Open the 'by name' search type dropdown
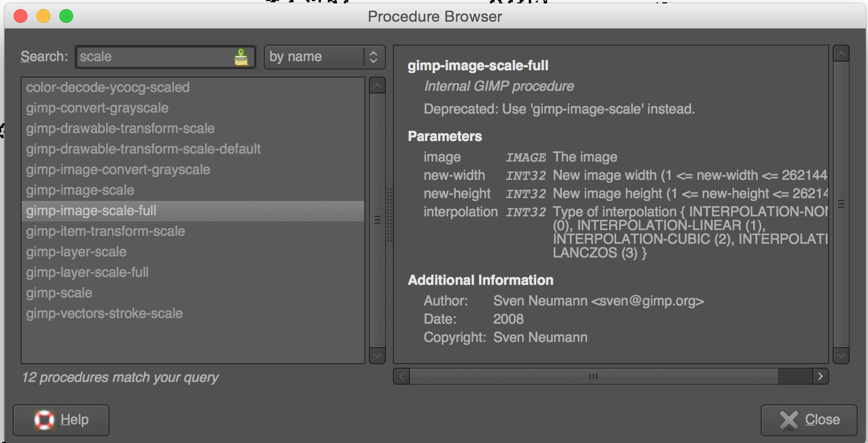 coord(325,57)
